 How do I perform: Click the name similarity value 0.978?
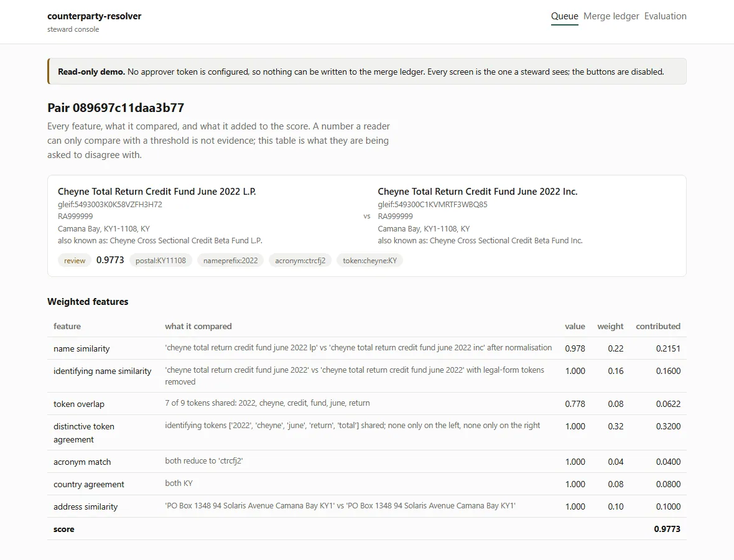tap(575, 348)
